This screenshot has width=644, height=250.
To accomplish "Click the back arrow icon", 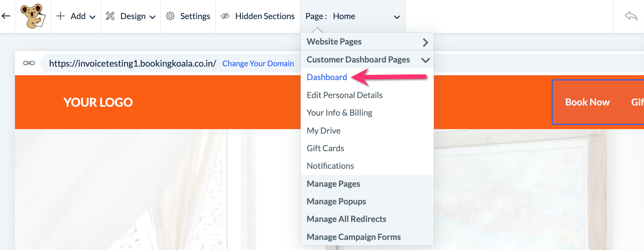I will coord(6,16).
